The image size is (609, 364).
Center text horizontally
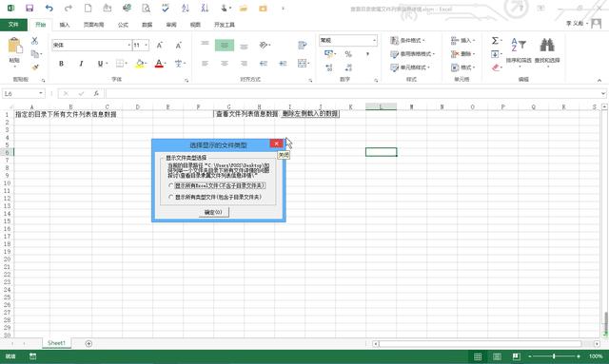coord(225,64)
